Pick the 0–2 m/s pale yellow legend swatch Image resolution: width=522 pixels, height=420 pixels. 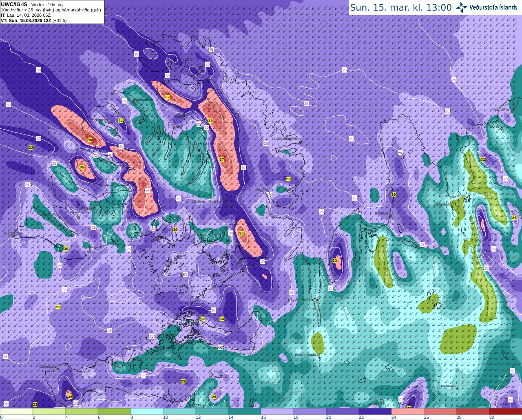coord(16,411)
